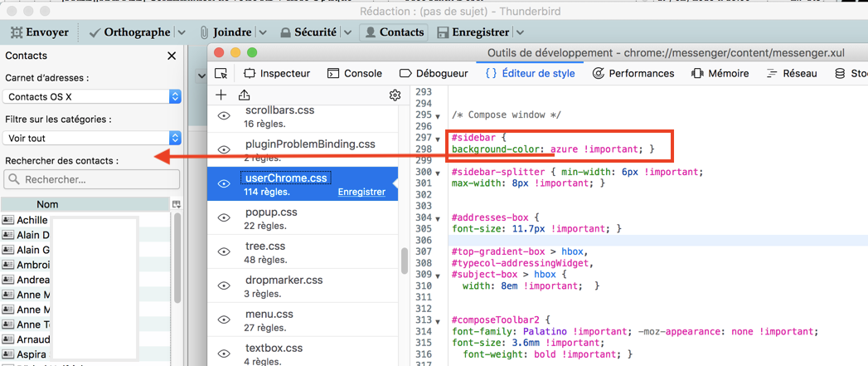Click the Sécurité lock button
Screen dimensions: 868x366
pos(308,32)
